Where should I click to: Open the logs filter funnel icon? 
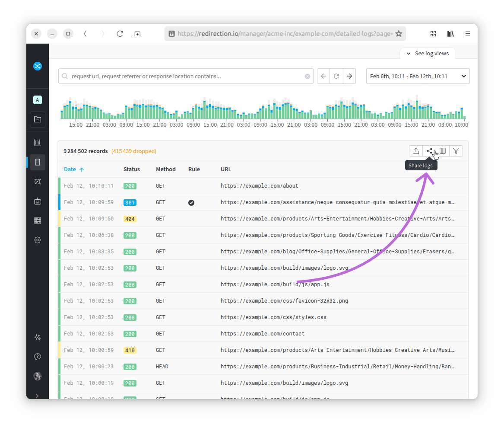coord(456,151)
